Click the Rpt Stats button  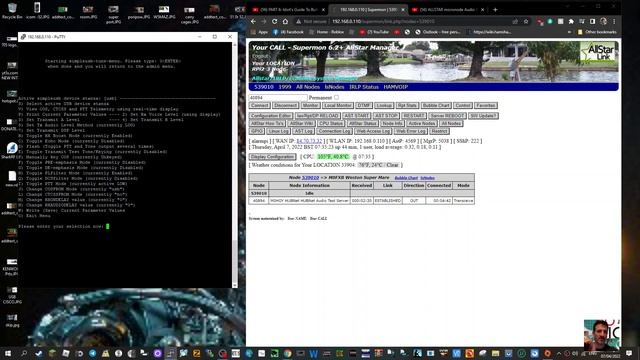click(x=407, y=105)
